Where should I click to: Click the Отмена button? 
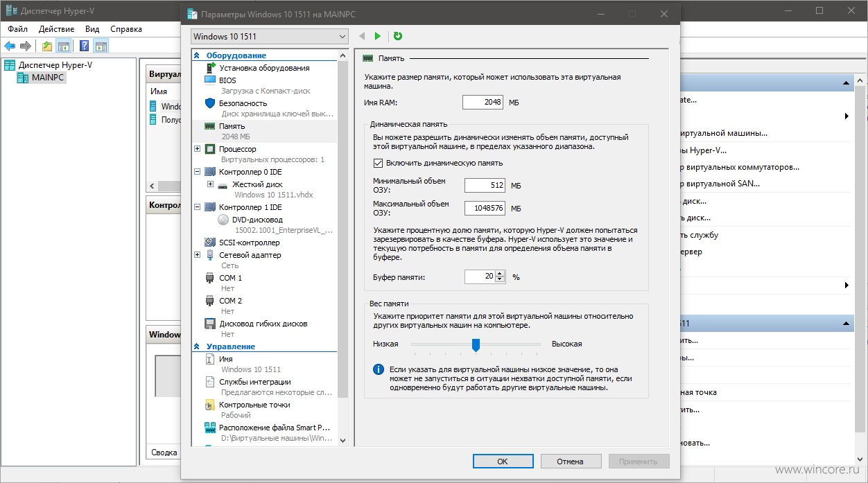point(571,462)
